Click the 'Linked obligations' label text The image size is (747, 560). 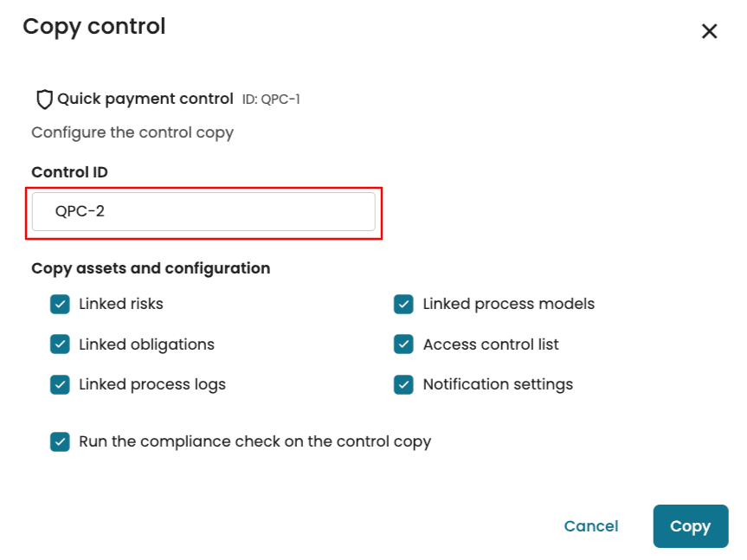pyautogui.click(x=146, y=344)
